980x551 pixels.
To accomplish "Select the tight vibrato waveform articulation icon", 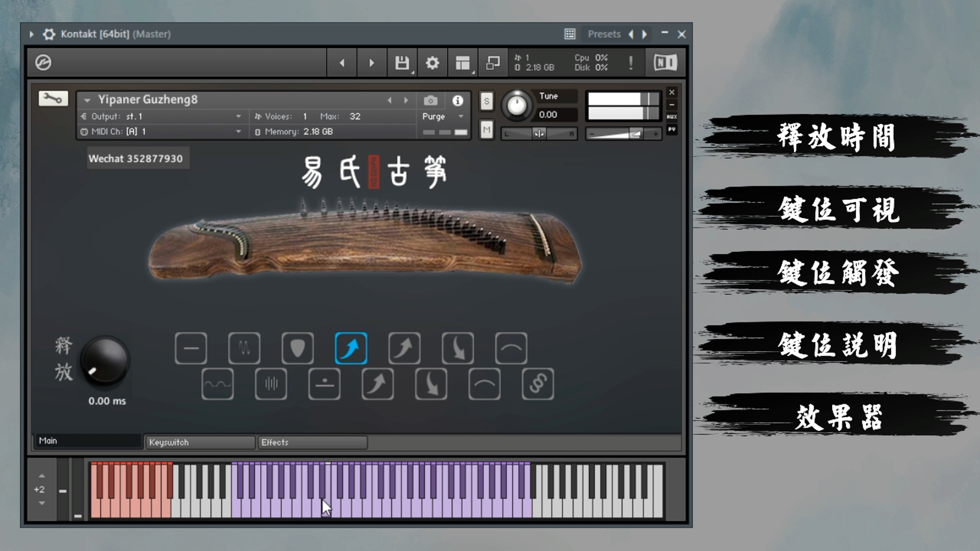I will pos(244,348).
